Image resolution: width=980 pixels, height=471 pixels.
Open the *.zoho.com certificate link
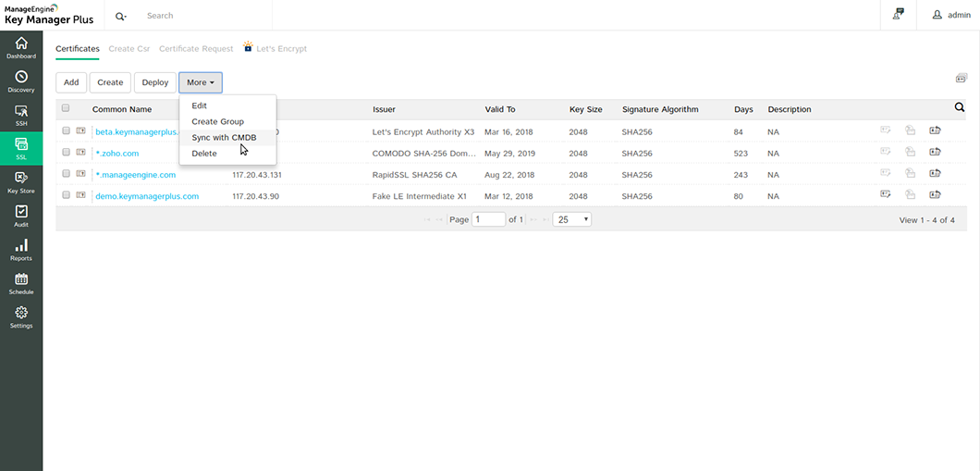pos(116,154)
